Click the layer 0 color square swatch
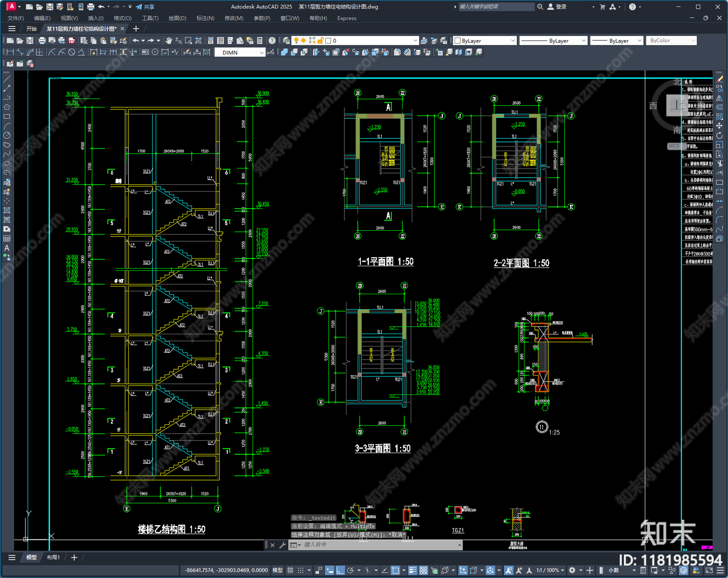Viewport: 728px width, 578px height. tap(328, 41)
